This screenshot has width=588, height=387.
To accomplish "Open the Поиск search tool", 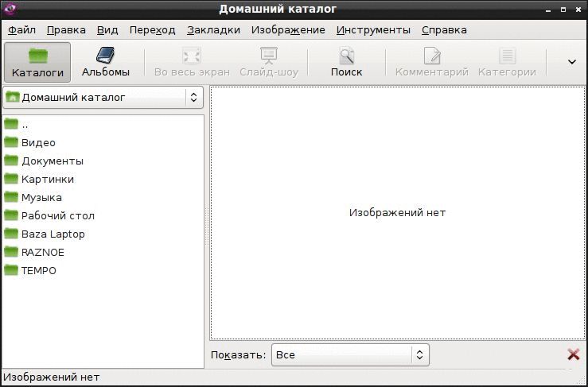I will 346,62.
